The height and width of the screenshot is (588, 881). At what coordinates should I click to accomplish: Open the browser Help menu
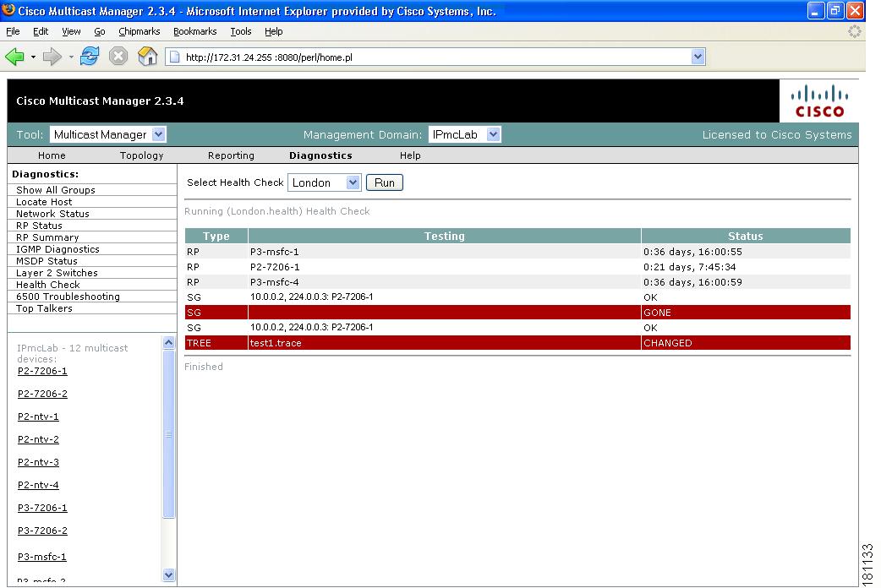(274, 31)
